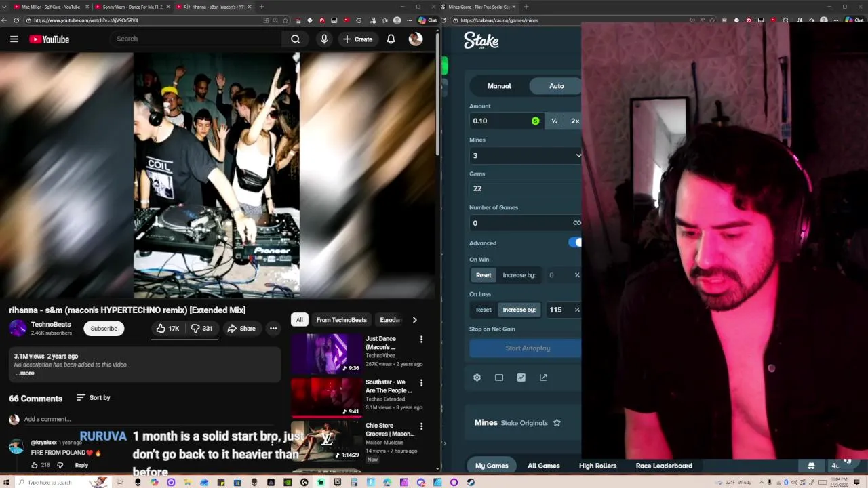Open Stake game in popout window icon
Screen dimensions: 868x488
coord(543,378)
